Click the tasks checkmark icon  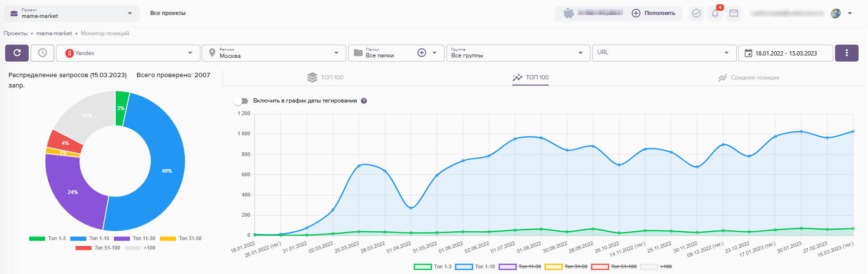(696, 14)
